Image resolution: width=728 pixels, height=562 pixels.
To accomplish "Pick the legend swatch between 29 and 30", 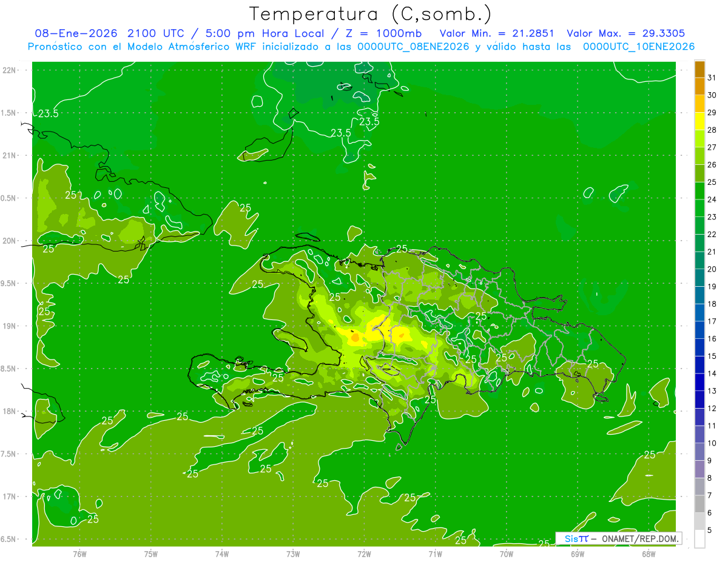I will point(699,104).
